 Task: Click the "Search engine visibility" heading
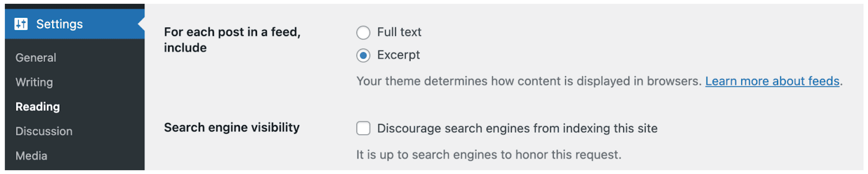232,127
